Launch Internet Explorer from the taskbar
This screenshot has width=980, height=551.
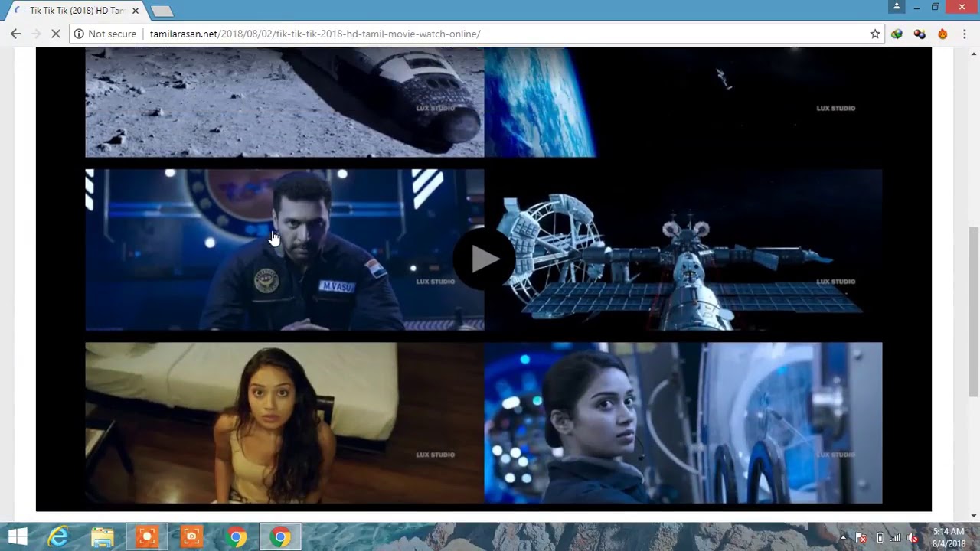[58, 537]
